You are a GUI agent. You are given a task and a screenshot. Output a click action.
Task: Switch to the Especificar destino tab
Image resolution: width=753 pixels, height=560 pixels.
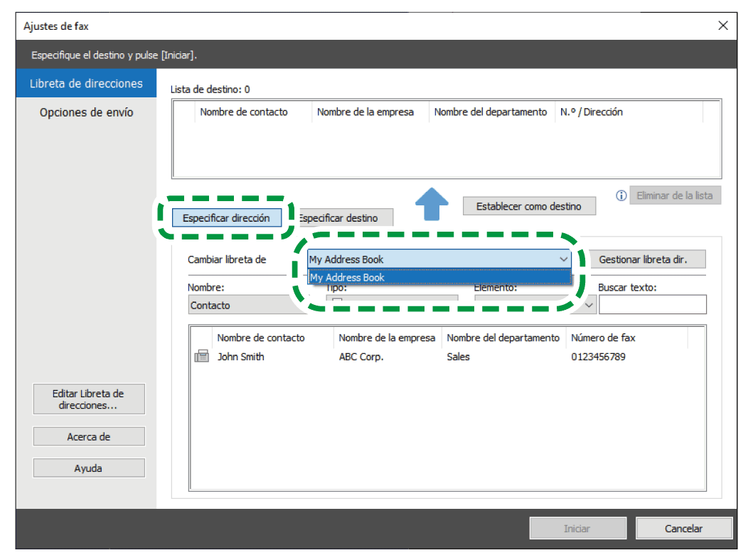[x=341, y=218]
